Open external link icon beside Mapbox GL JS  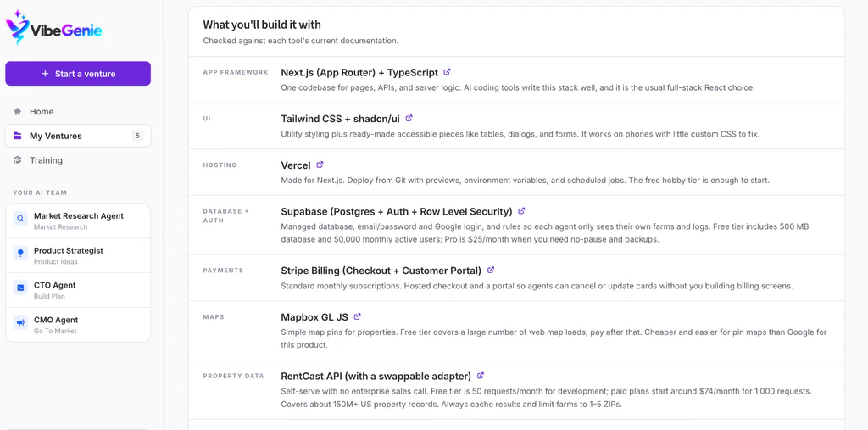click(x=357, y=316)
